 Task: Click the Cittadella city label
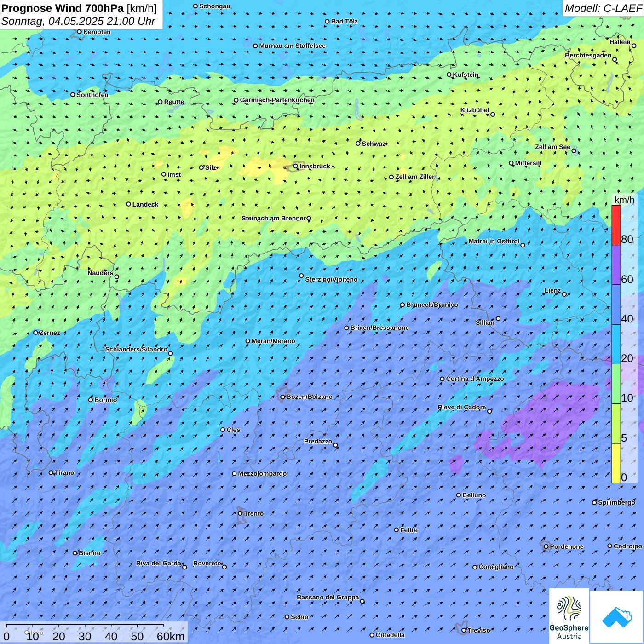pyautogui.click(x=390, y=635)
